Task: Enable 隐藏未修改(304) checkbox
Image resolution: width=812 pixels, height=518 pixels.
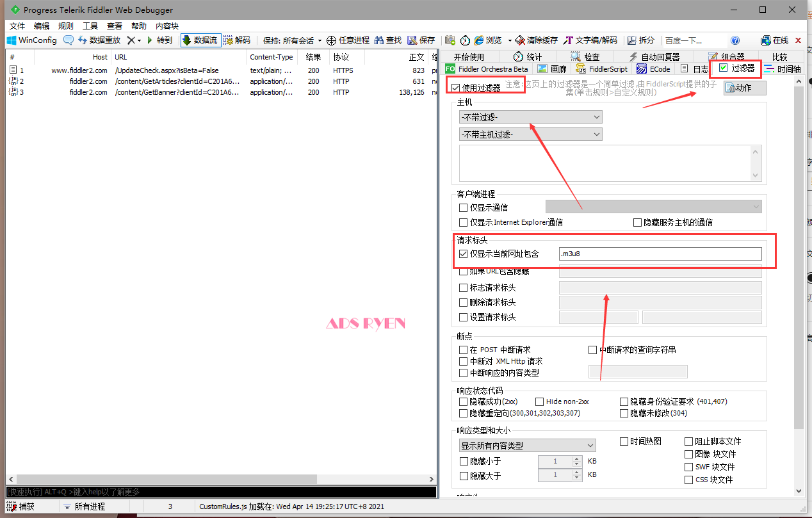Action: click(x=624, y=414)
